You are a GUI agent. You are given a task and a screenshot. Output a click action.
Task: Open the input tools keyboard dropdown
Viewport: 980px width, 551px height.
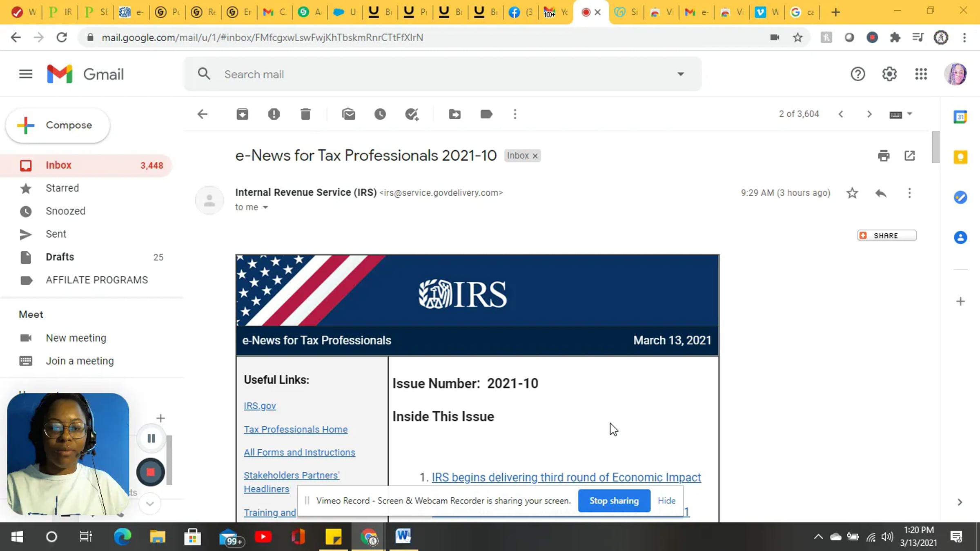click(x=909, y=114)
